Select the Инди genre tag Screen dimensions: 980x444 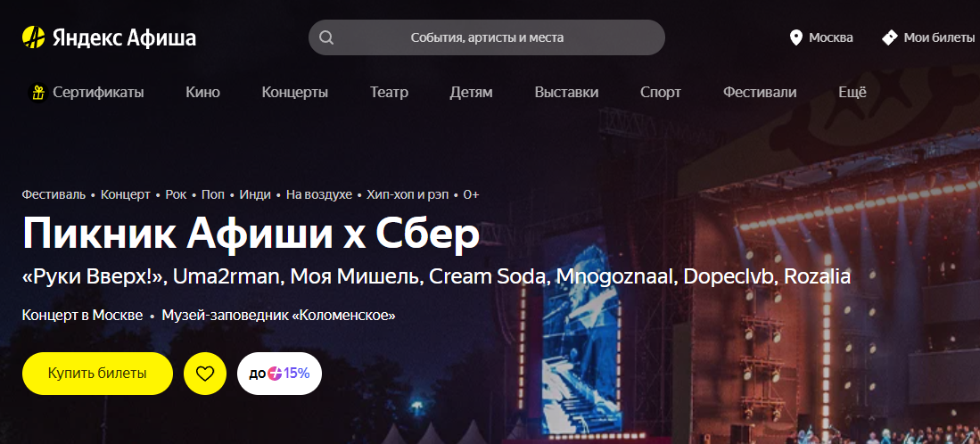(x=255, y=195)
